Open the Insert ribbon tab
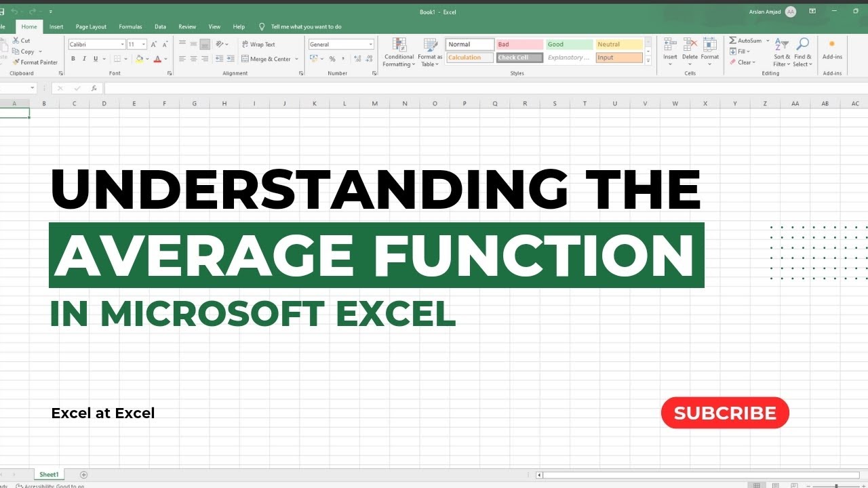The width and height of the screenshot is (868, 488). tap(56, 26)
